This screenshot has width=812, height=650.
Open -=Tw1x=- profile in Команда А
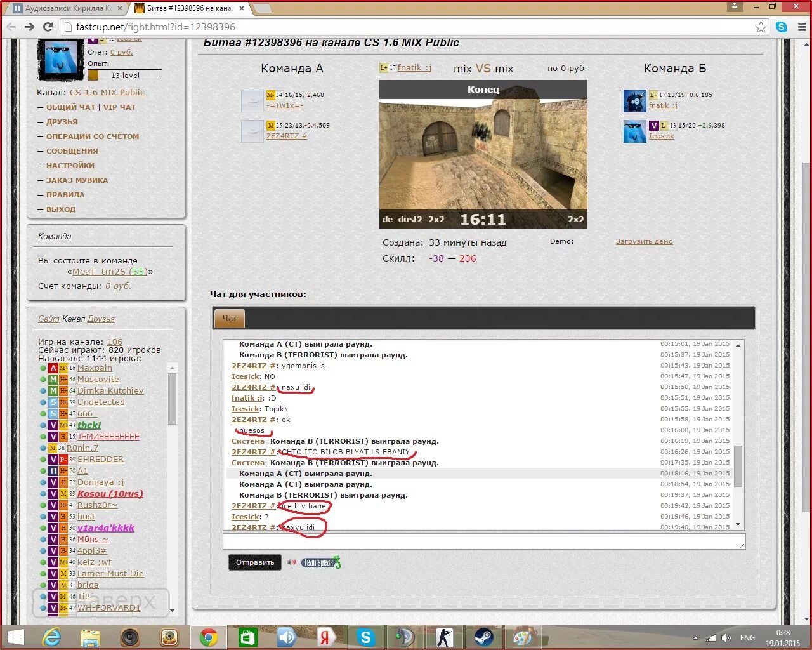[x=284, y=105]
